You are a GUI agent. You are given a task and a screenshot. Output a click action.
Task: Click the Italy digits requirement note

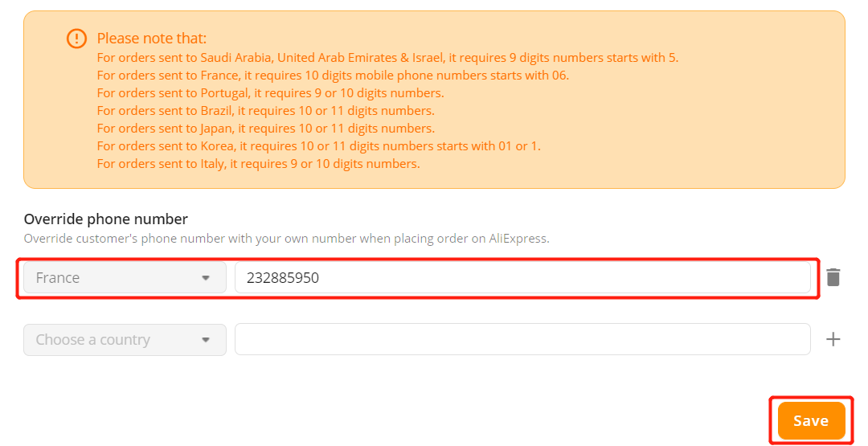(259, 164)
